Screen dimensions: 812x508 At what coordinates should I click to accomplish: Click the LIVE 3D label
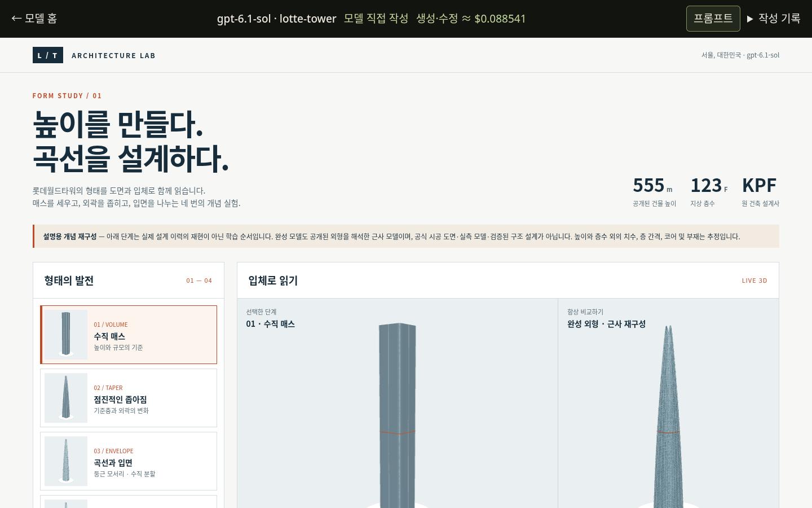click(754, 281)
